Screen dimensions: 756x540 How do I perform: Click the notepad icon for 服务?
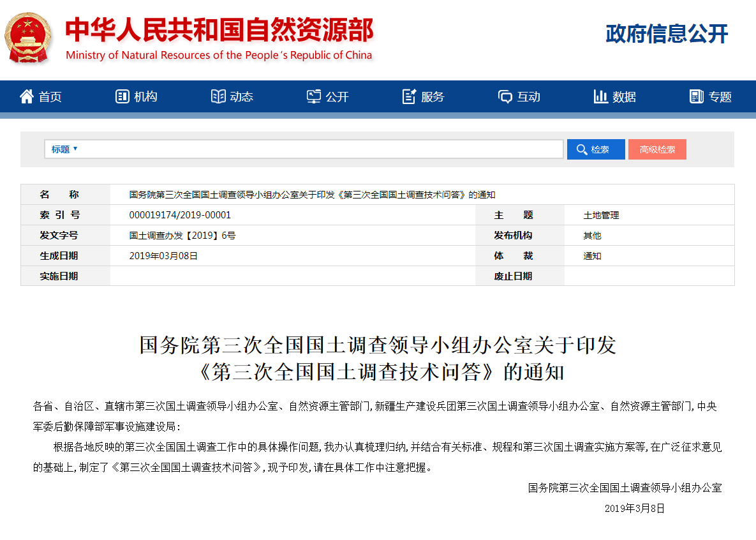410,96
